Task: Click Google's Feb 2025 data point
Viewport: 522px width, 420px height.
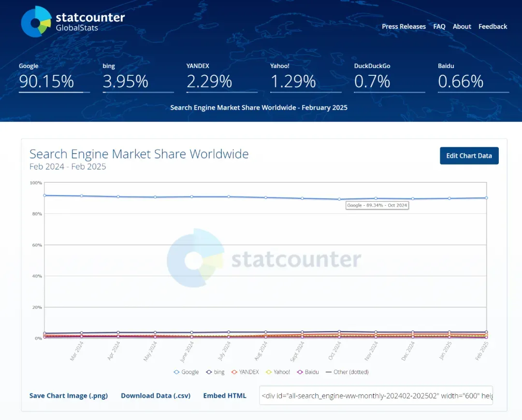Action: click(486, 198)
